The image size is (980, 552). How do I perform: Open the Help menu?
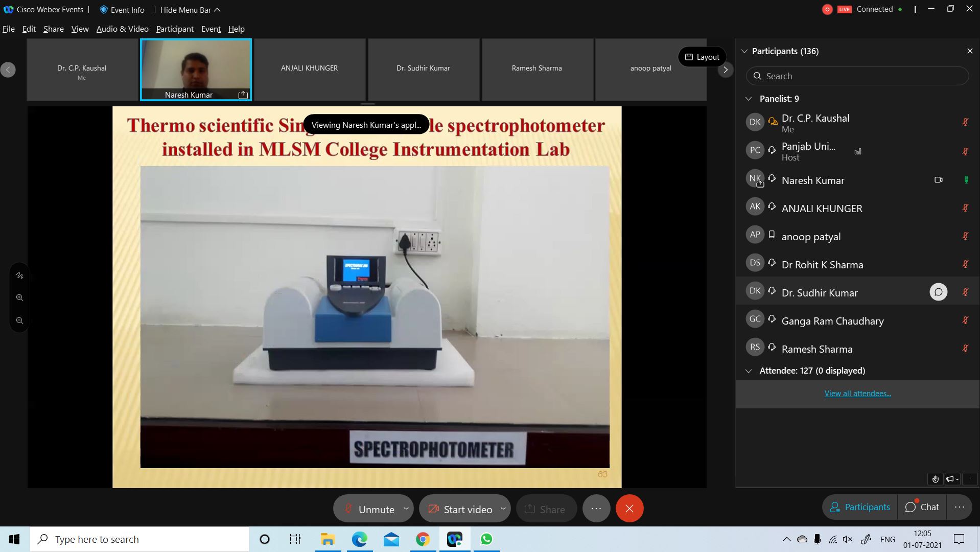(x=236, y=29)
